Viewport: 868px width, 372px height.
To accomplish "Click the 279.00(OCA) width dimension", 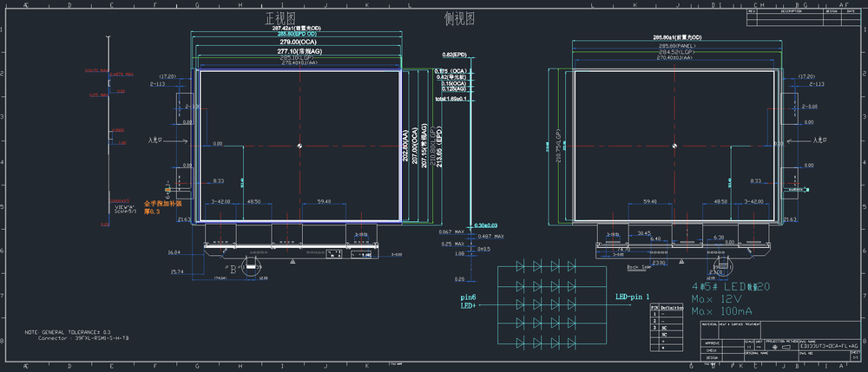I will (298, 42).
